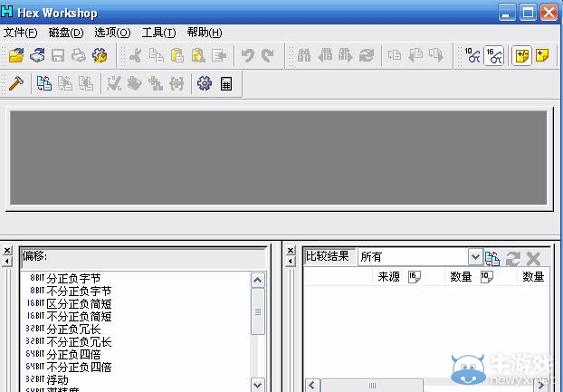
Task: Toggle the signed +/- note icon
Action: pyautogui.click(x=521, y=55)
